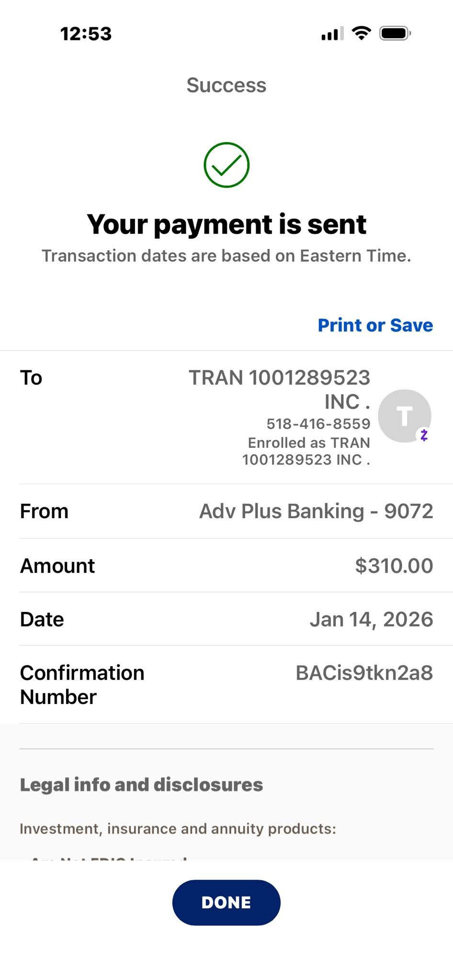The image size is (453, 980).
Task: Tap the investment, insurance and annuity products text
Action: (x=178, y=829)
